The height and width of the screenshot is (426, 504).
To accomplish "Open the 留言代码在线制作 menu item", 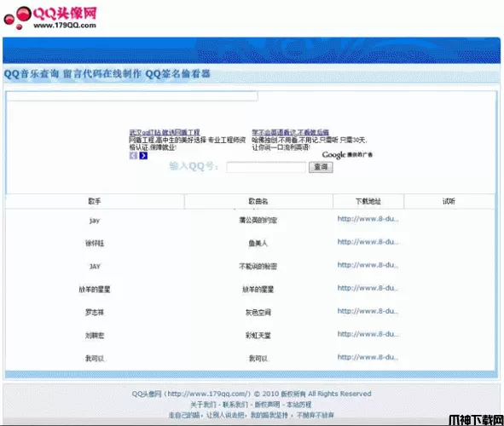I will point(101,74).
